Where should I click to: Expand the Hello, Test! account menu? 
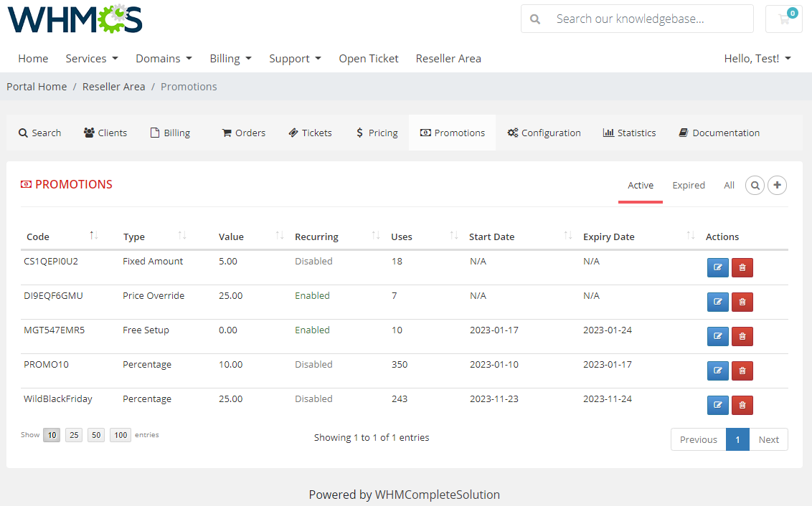coord(757,58)
